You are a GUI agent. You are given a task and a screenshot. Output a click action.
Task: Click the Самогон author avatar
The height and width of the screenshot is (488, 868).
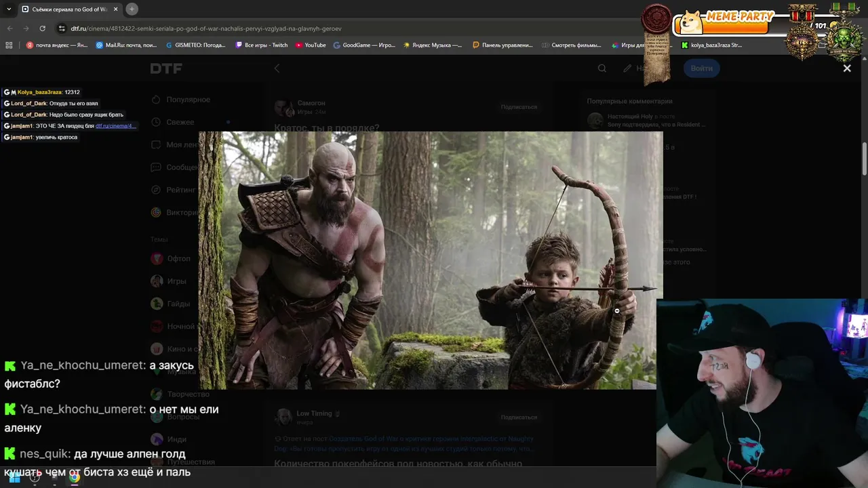[283, 107]
